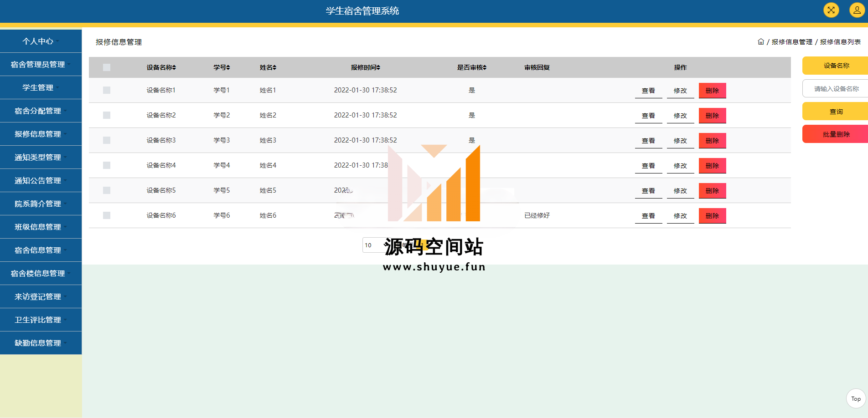Expand 班级信息管理 sidebar menu
The height and width of the screenshot is (418, 868).
point(41,227)
